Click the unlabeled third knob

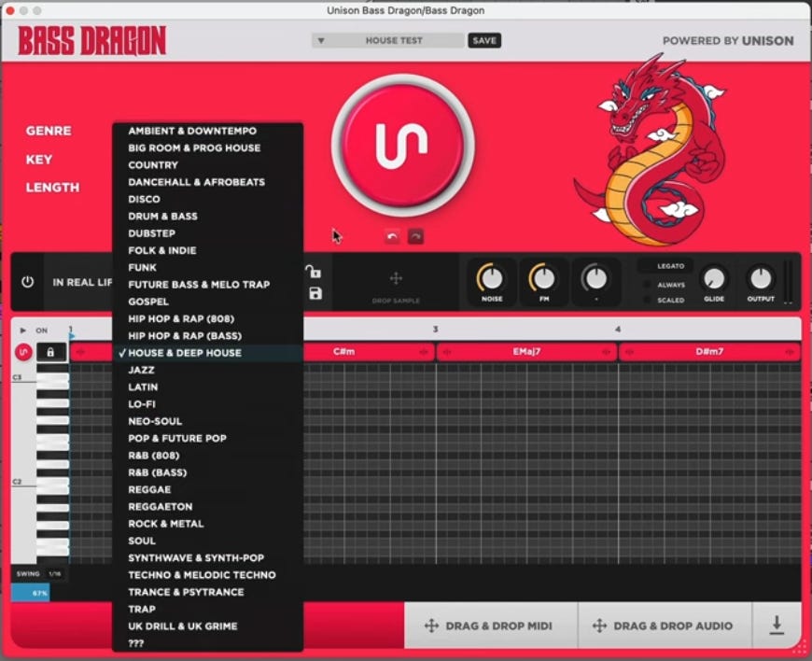click(595, 279)
